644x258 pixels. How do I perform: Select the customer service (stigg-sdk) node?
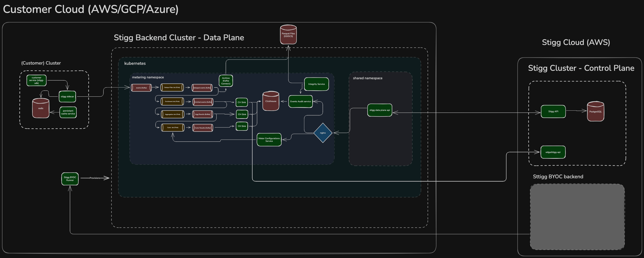pyautogui.click(x=37, y=80)
